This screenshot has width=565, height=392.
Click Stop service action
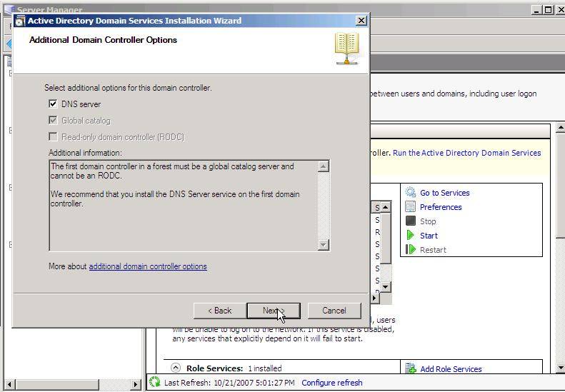(x=428, y=221)
